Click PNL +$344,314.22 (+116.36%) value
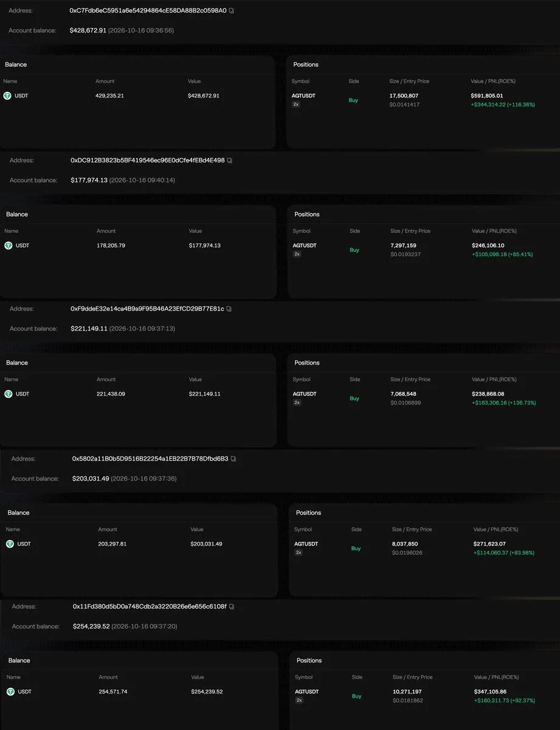Screen dimensions: 560x730 (x=502, y=105)
